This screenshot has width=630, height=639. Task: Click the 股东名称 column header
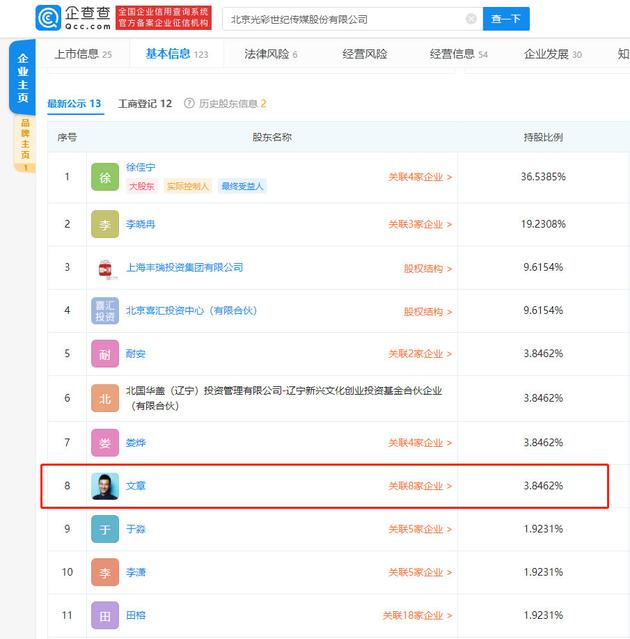tap(272, 137)
